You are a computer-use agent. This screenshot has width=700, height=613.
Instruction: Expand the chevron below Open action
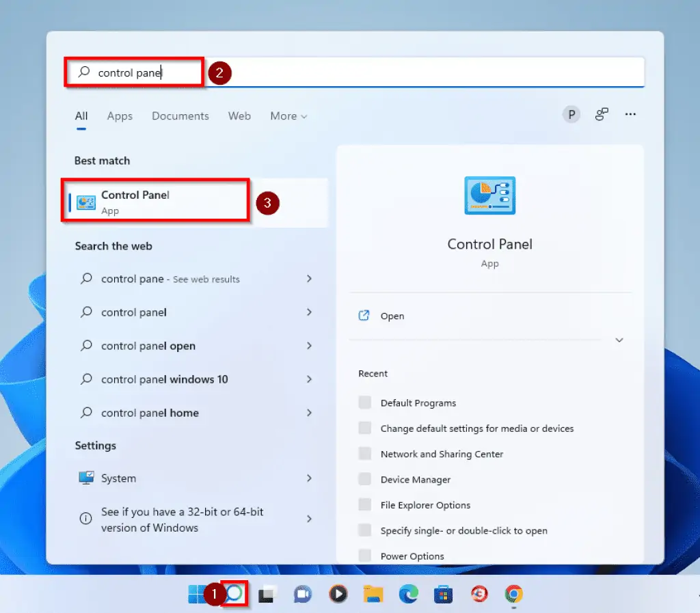(x=619, y=340)
